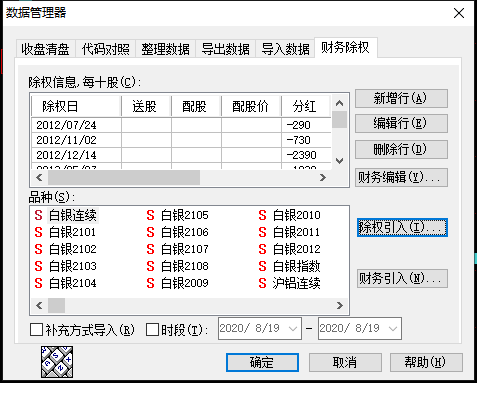Click the 编辑行(E) button
Screen dimensions: 493x396
401,124
